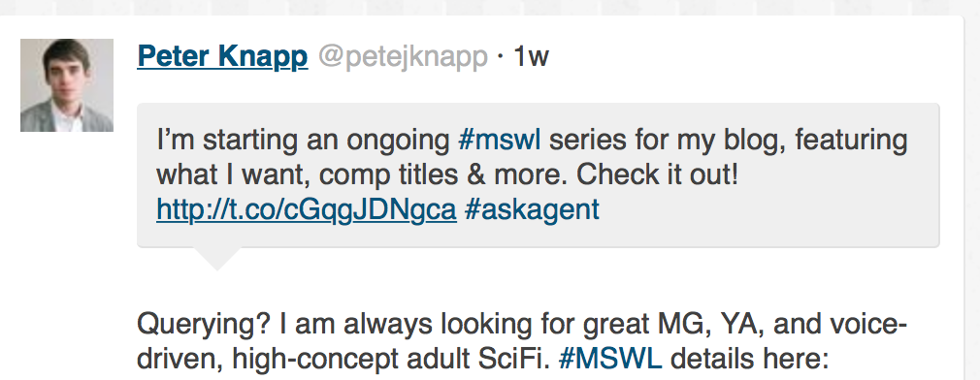980x380 pixels.
Task: Click the "Check it out!" phrase
Action: point(658,175)
